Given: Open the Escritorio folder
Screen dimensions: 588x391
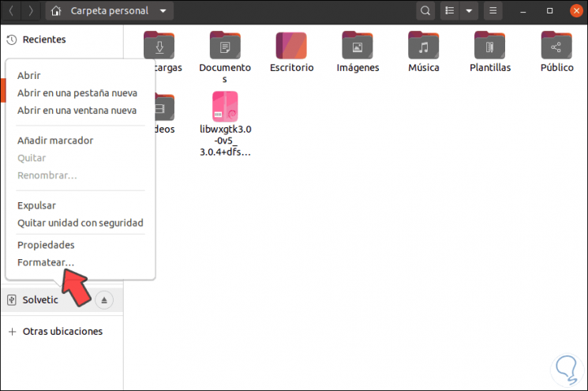Looking at the screenshot, I should (x=291, y=45).
